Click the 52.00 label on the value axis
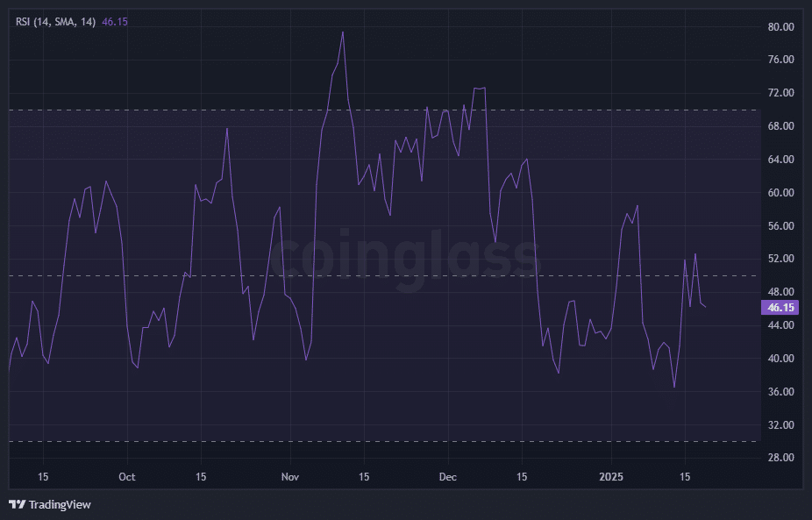812x520 pixels. coord(780,260)
